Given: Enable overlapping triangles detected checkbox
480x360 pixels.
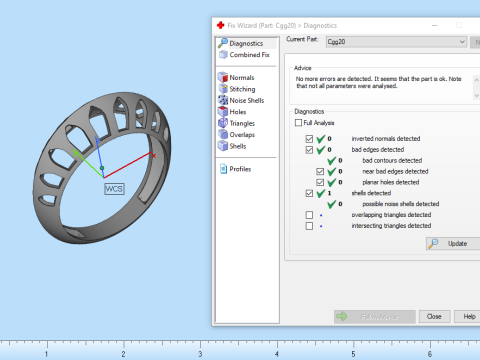Looking at the screenshot, I should 309,215.
